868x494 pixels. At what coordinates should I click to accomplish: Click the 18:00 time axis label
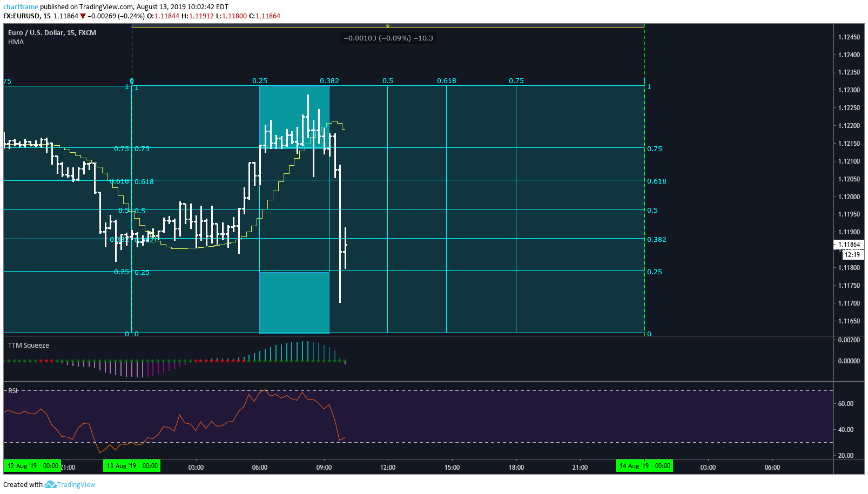(516, 468)
